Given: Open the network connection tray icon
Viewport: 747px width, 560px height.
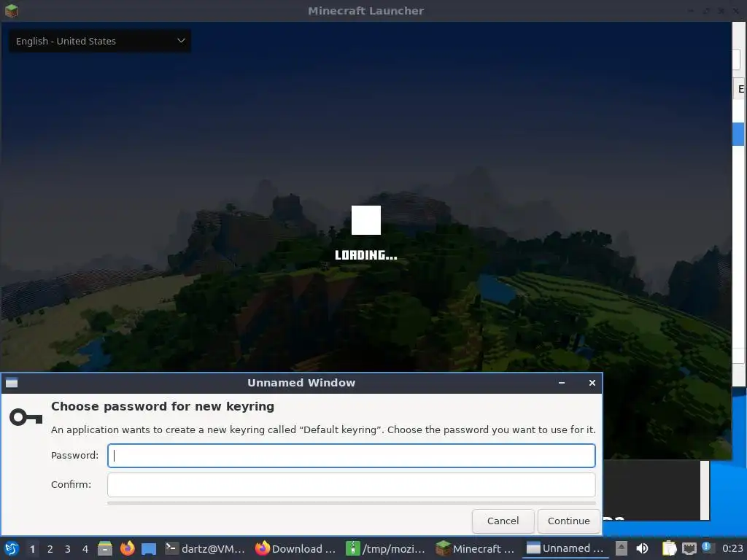Looking at the screenshot, I should tap(689, 548).
